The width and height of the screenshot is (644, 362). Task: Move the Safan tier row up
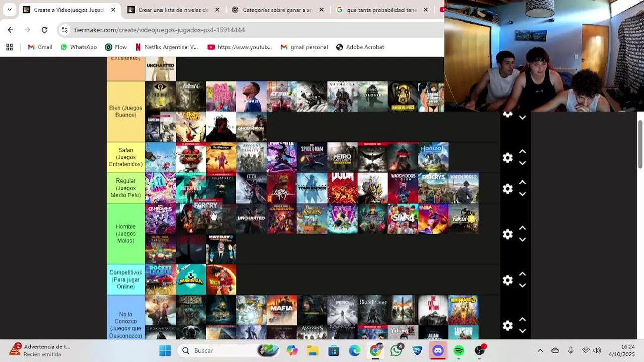522,152
